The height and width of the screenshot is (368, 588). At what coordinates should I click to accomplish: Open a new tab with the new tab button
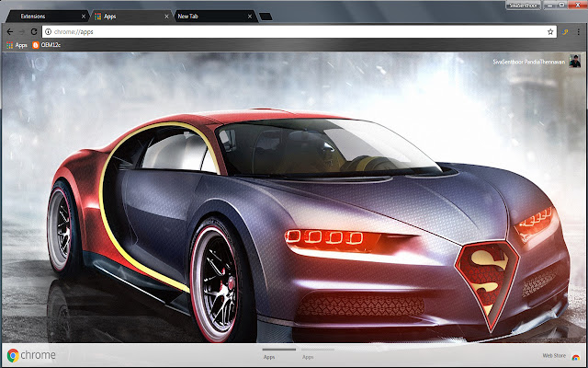pos(266,17)
